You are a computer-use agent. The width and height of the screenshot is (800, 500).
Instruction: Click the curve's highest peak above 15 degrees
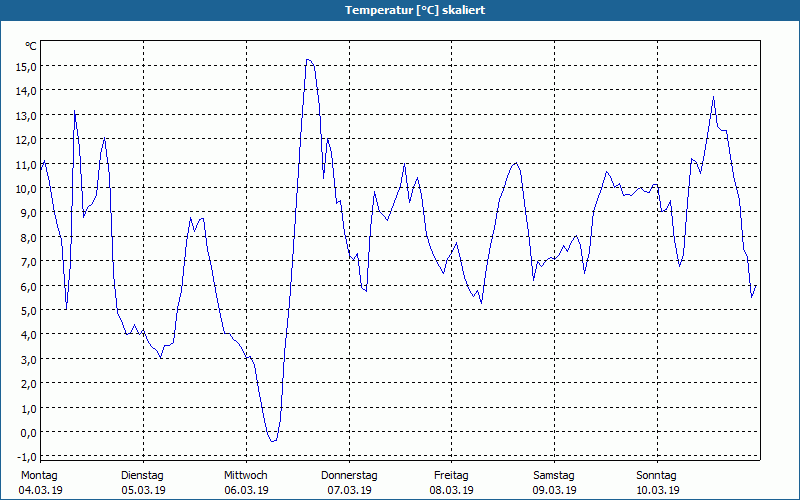(308, 60)
